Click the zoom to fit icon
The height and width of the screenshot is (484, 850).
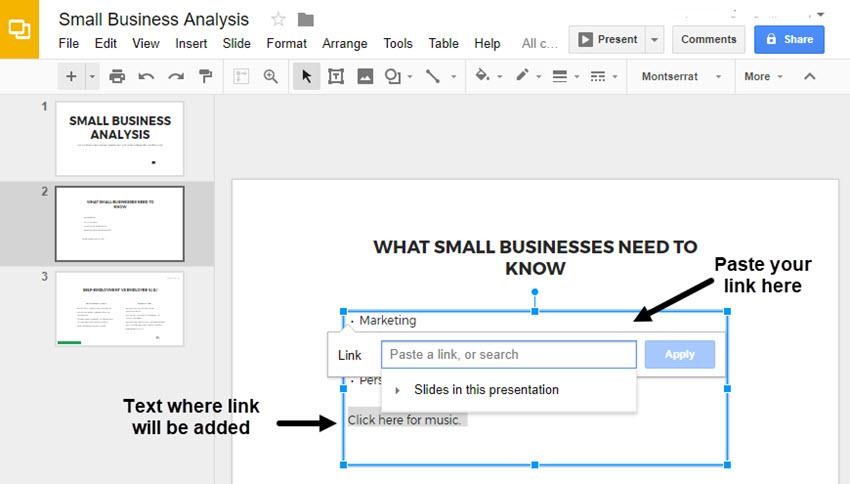(241, 76)
